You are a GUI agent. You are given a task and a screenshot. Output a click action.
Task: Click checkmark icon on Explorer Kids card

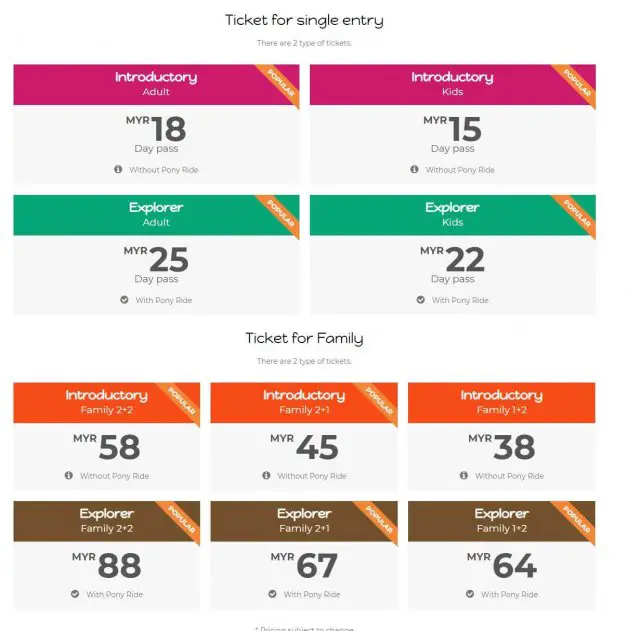point(421,300)
